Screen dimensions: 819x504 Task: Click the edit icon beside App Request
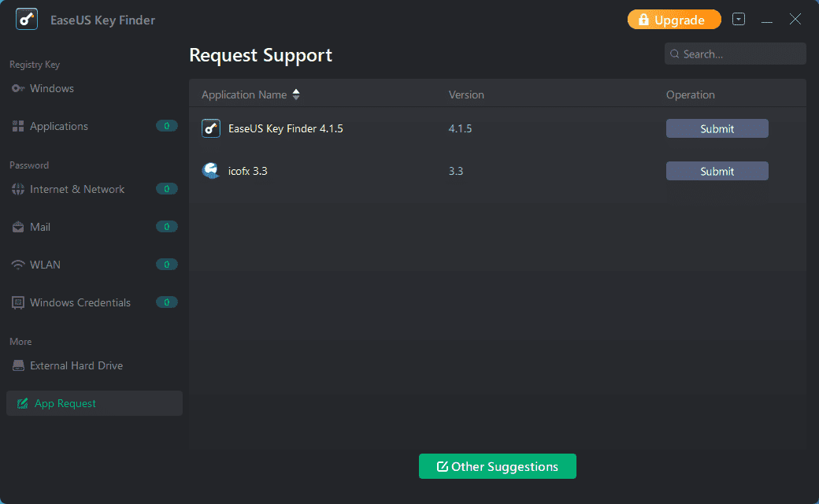click(23, 403)
